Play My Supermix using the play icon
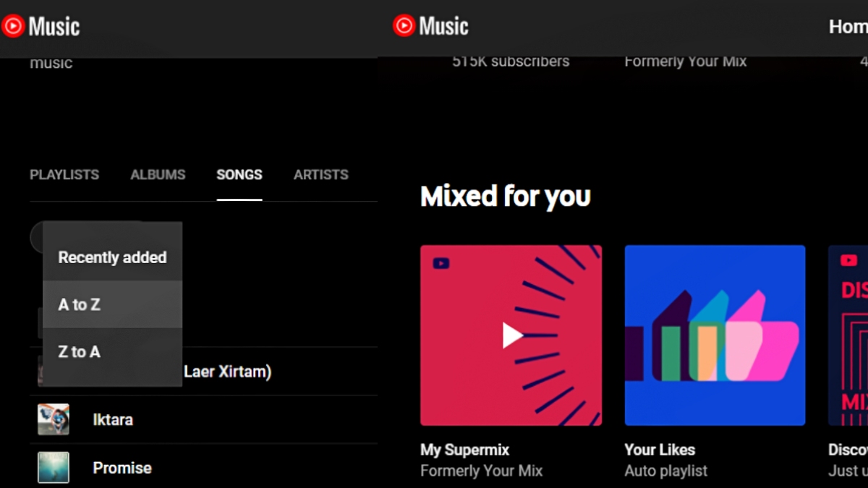This screenshot has height=488, width=868. 512,335
